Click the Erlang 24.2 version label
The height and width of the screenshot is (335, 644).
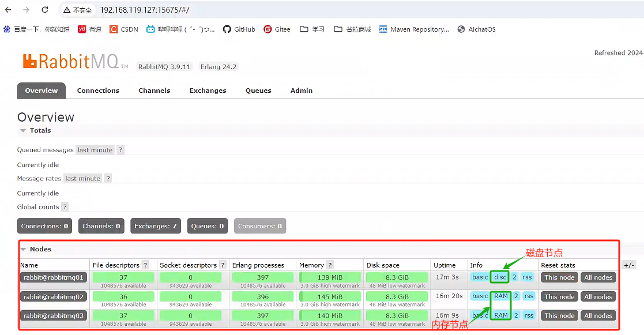[x=218, y=66]
